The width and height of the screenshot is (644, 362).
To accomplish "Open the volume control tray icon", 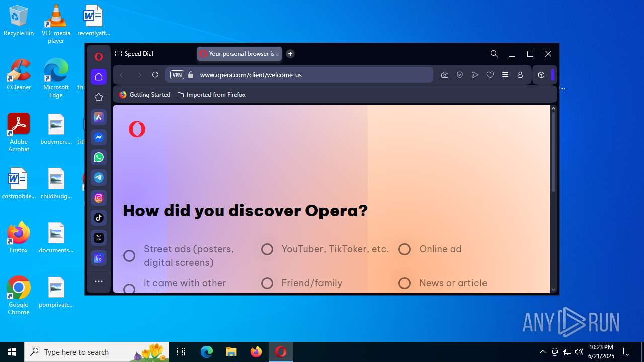I will point(579,352).
